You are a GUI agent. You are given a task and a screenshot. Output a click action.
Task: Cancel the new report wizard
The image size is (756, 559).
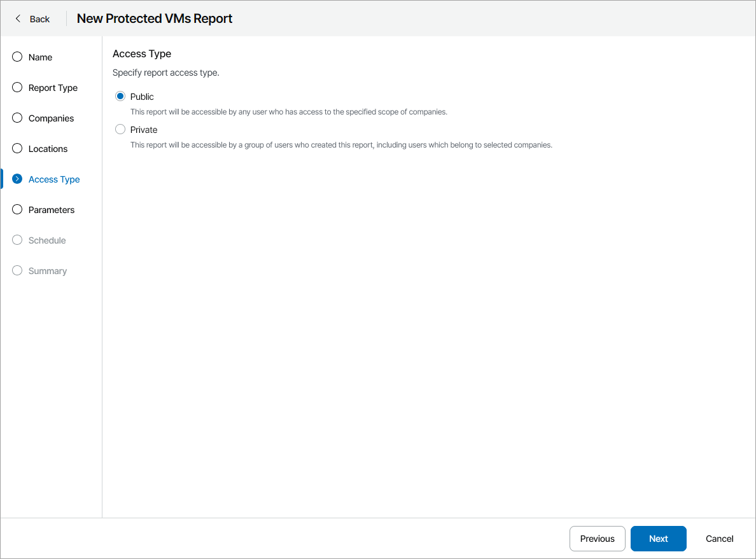pyautogui.click(x=719, y=539)
